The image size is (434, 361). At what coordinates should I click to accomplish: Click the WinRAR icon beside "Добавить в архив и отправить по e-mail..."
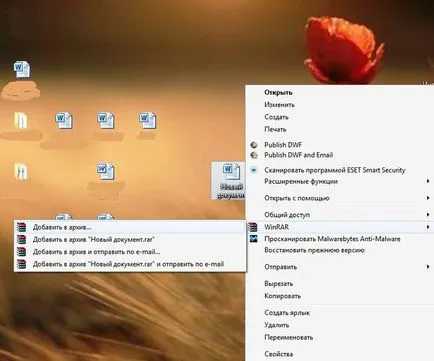pos(21,252)
